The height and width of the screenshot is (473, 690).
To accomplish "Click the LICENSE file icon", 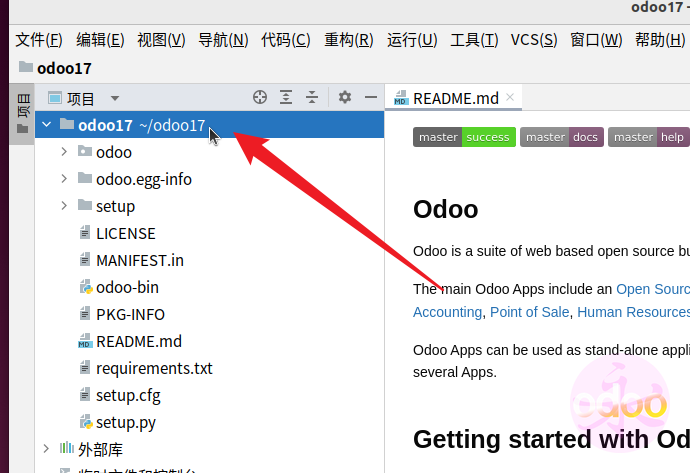I will coord(84,233).
